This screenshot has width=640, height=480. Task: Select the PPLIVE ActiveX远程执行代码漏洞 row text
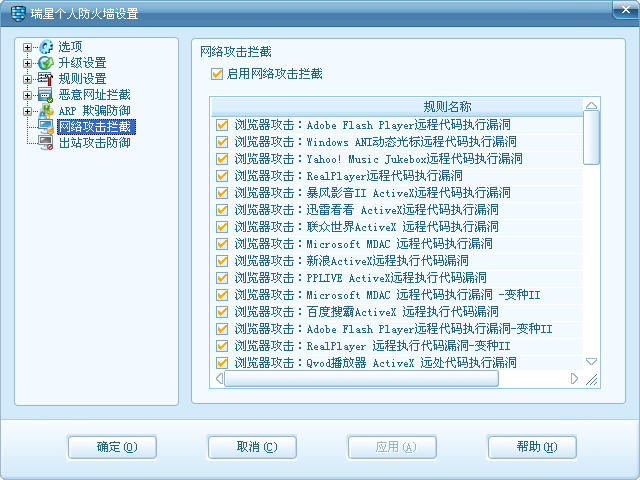point(360,278)
